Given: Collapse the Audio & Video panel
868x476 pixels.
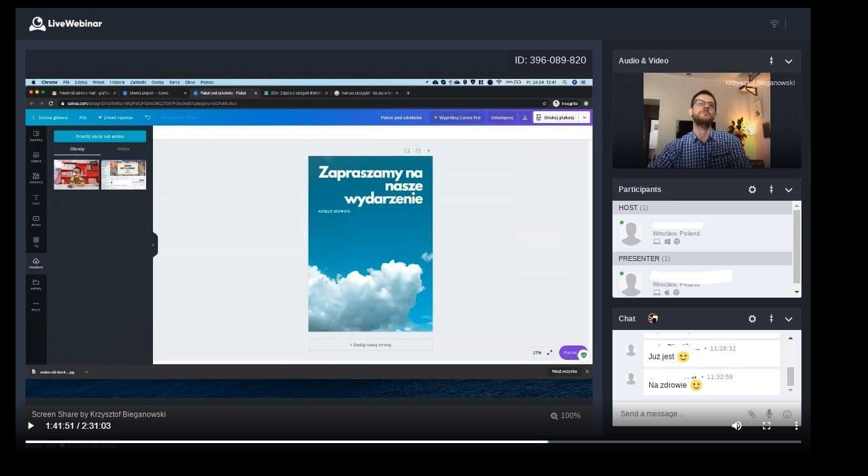Looking at the screenshot, I should (788, 61).
